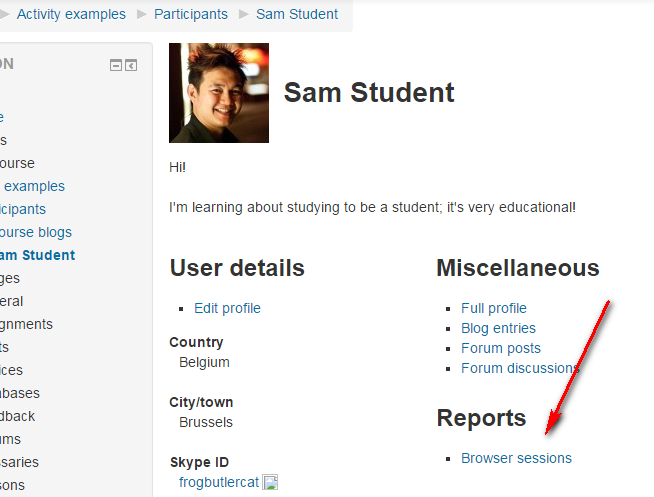Open the Full profile link
This screenshot has height=497, width=654.
click(x=494, y=308)
